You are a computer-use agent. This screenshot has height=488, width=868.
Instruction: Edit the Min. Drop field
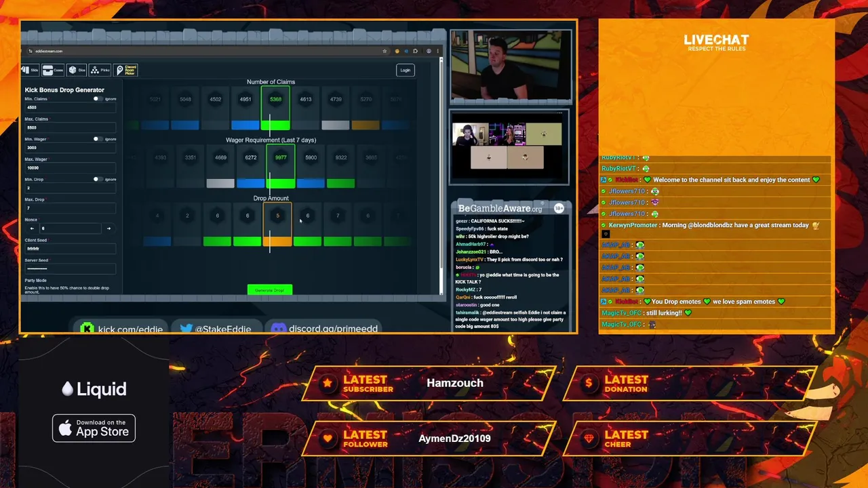coord(70,188)
